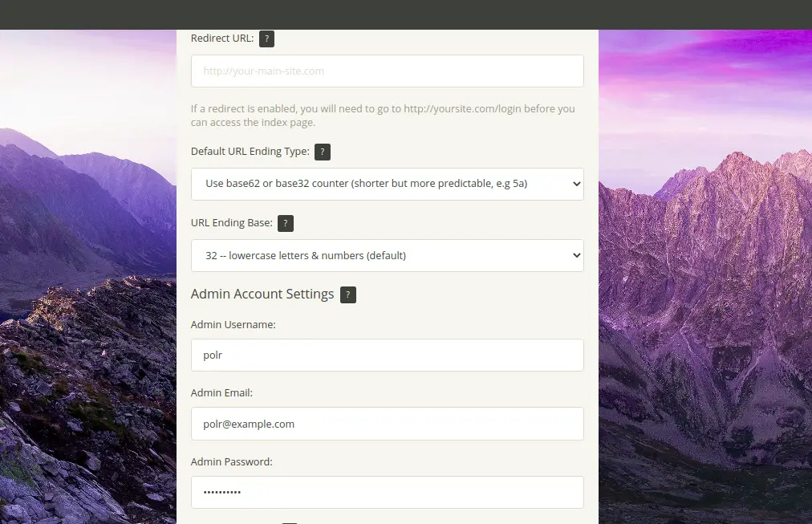Image resolution: width=812 pixels, height=524 pixels.
Task: Click the redirect login note text
Action: pos(383,116)
